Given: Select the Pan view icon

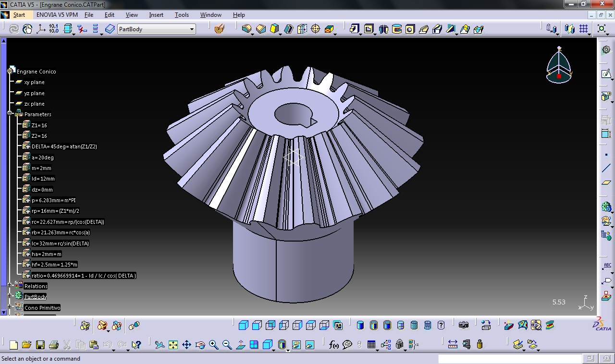Looking at the screenshot, I should click(186, 345).
